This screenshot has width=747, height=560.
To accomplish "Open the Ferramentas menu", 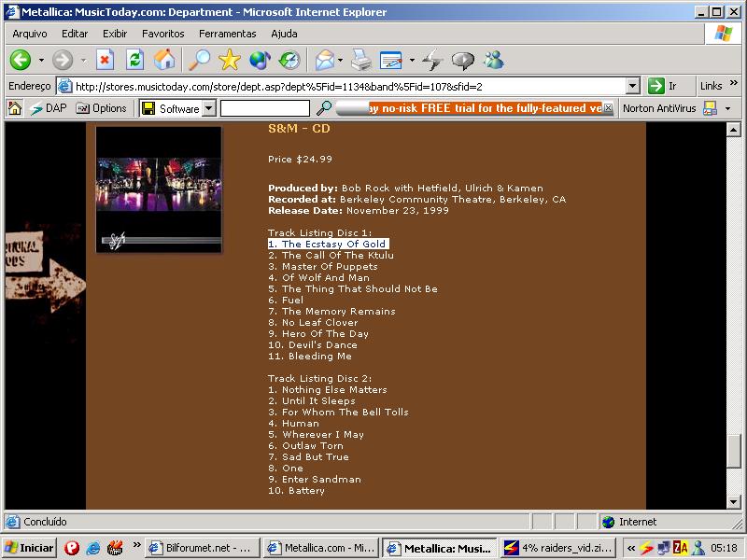I will click(227, 34).
